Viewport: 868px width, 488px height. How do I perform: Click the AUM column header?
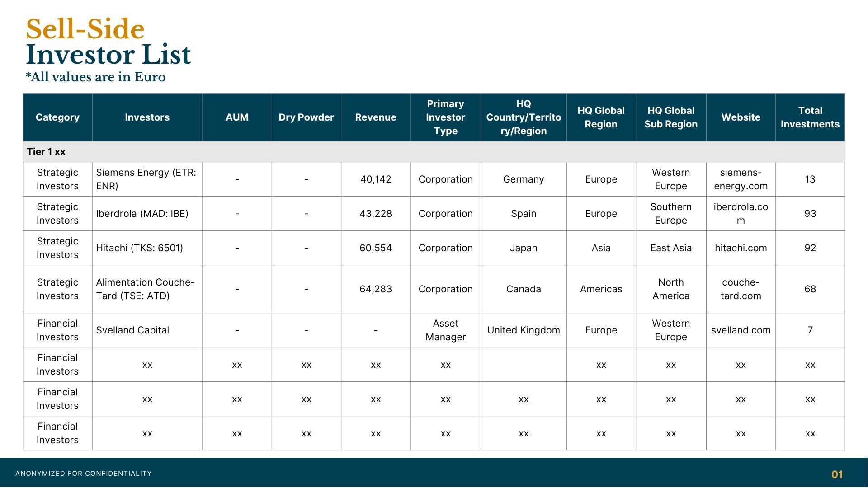point(237,117)
